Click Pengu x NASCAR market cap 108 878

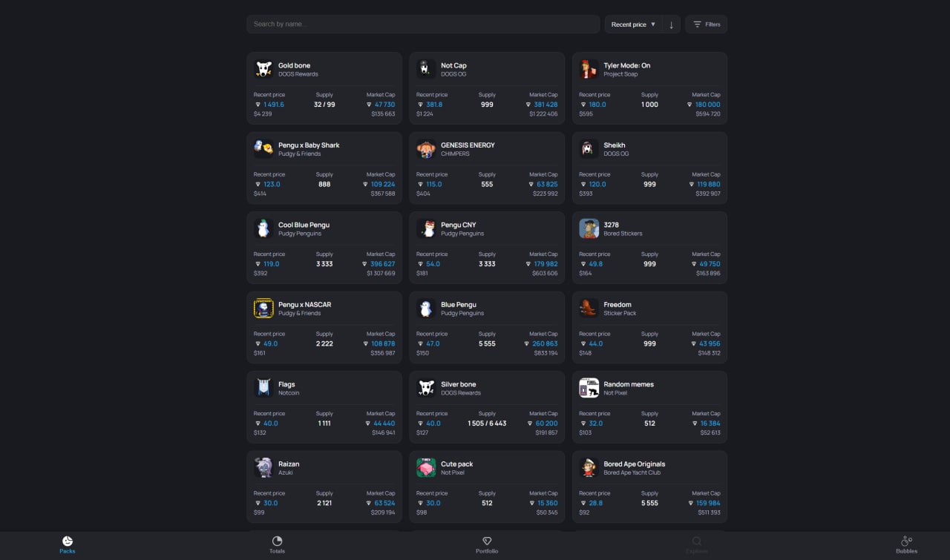click(x=383, y=343)
